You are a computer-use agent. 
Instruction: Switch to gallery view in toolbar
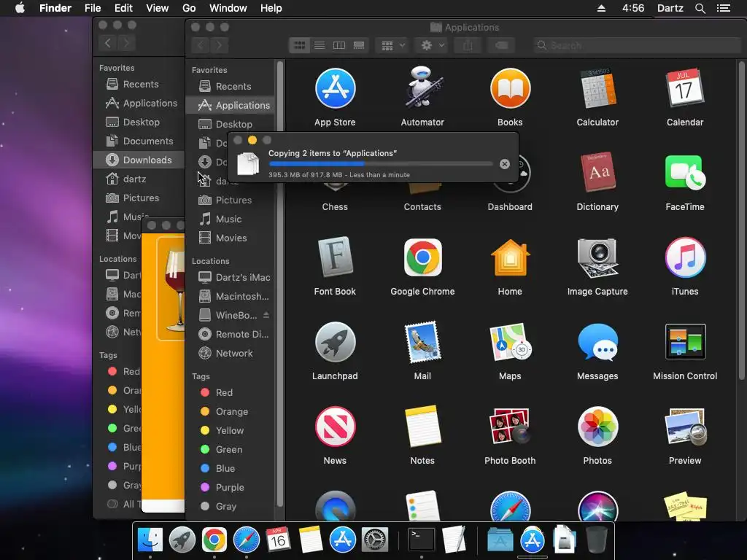(x=359, y=45)
